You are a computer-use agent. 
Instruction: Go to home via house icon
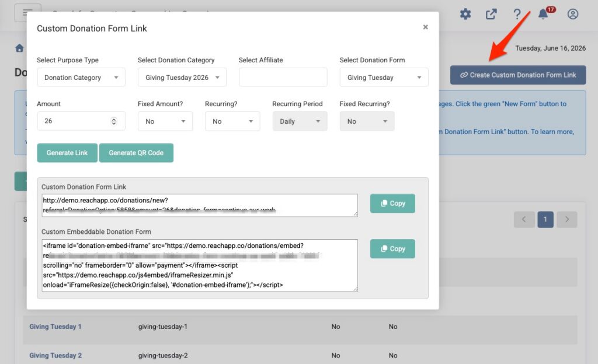pos(19,48)
